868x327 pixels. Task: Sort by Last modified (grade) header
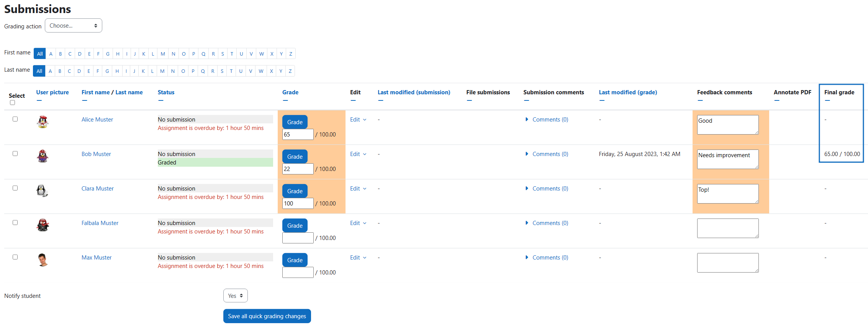point(628,92)
